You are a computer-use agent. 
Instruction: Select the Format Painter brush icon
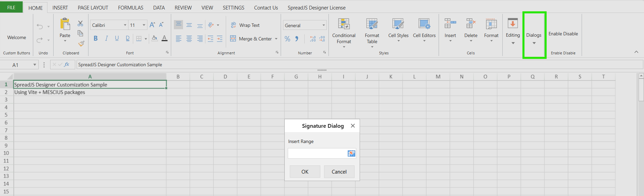(x=81, y=43)
